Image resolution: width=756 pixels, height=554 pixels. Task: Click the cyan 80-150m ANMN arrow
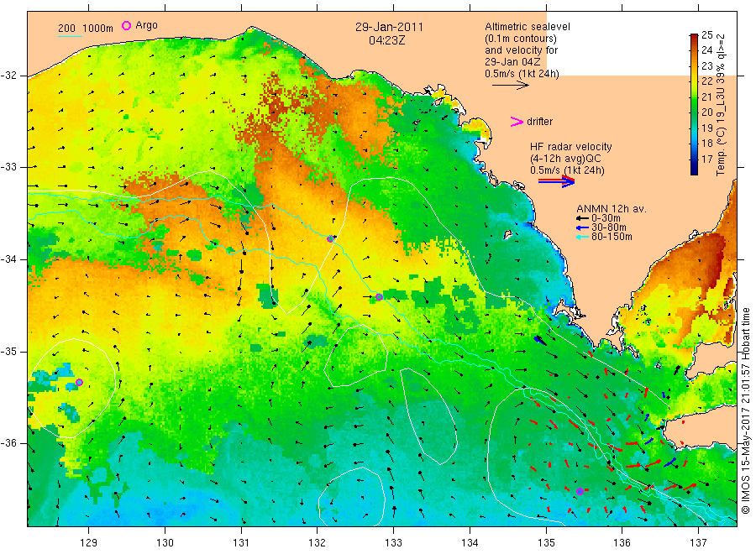583,237
